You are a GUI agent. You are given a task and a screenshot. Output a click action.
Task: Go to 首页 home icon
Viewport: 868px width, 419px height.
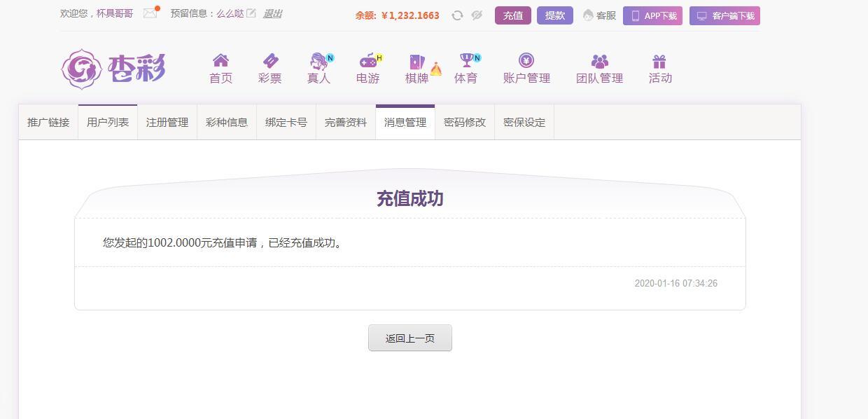point(220,60)
